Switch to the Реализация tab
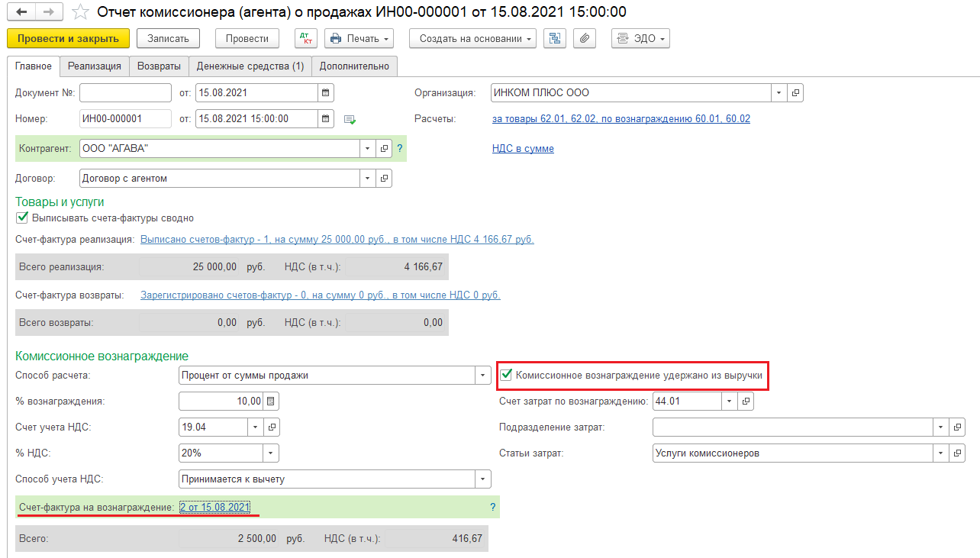This screenshot has width=980, height=558. tap(95, 66)
